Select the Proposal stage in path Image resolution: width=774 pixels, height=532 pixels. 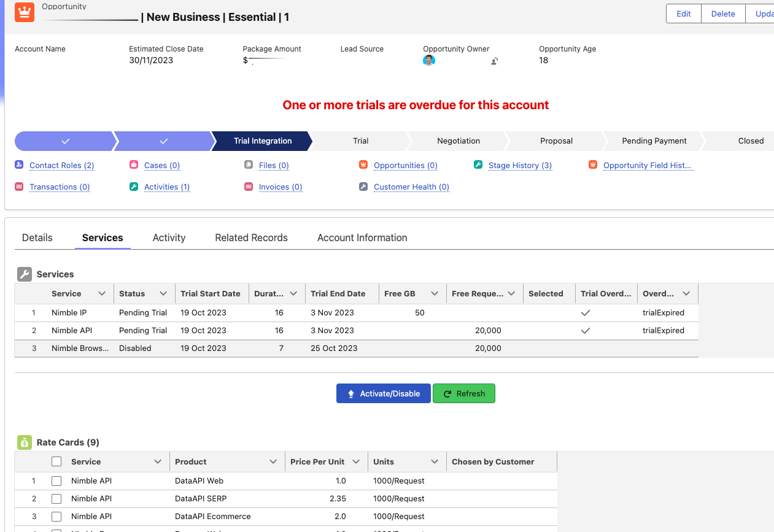(557, 141)
